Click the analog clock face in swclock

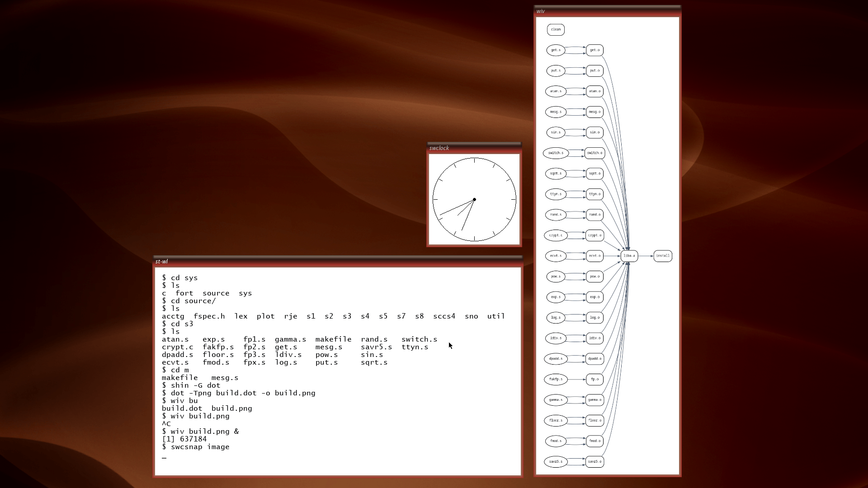click(x=474, y=199)
